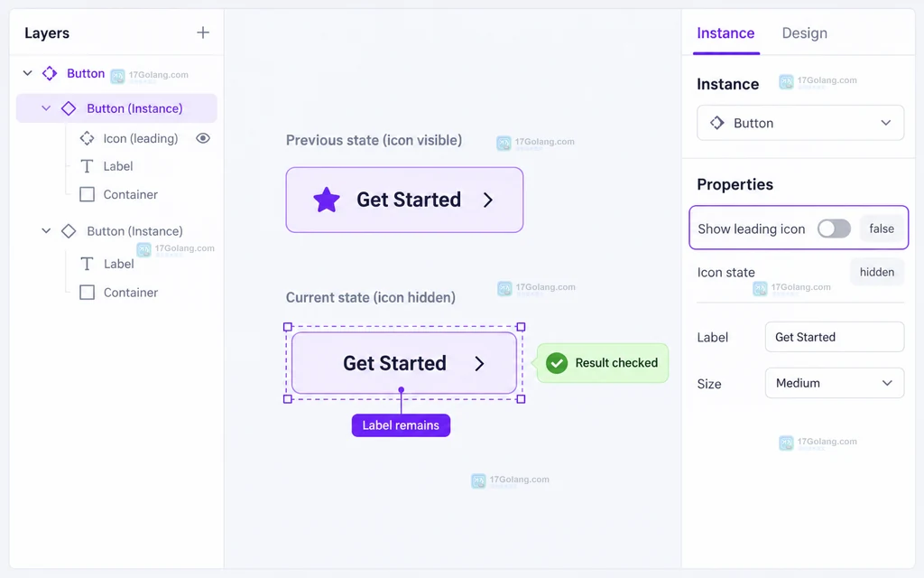
Task: Switch to the Design tab
Action: pos(804,33)
